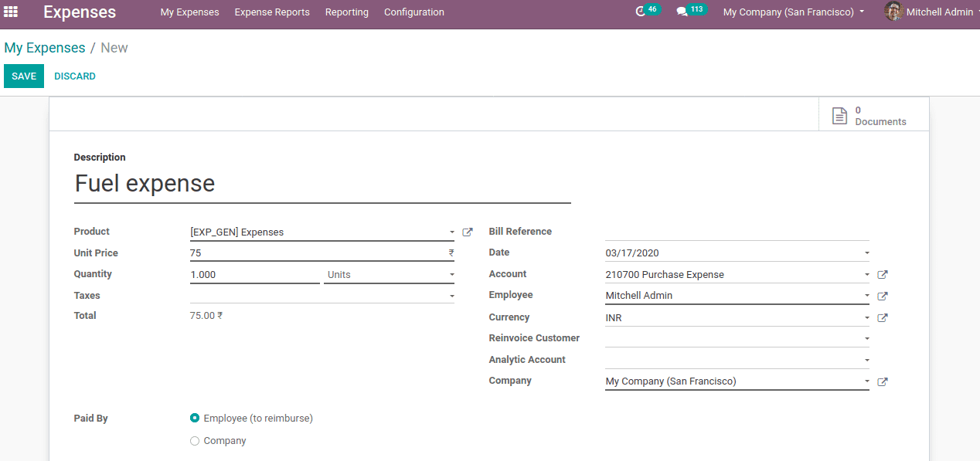
Task: Open My Company (San Francisco) switcher in the top bar
Action: (x=794, y=12)
